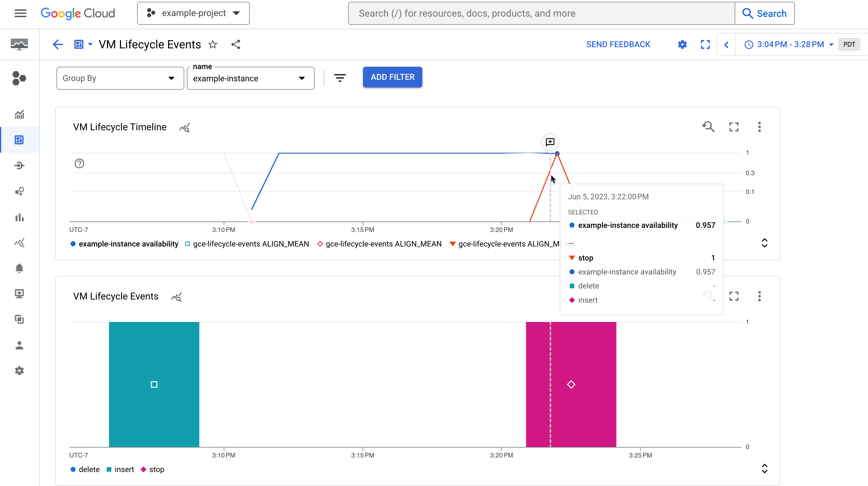This screenshot has width=868, height=486.
Task: Click the ADD FILTER button
Action: click(392, 76)
